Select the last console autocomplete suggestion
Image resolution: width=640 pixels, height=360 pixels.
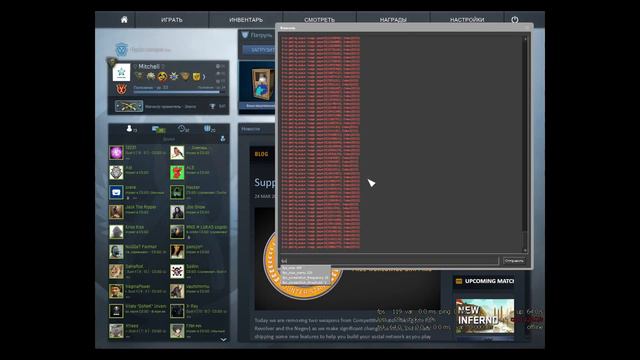point(305,282)
